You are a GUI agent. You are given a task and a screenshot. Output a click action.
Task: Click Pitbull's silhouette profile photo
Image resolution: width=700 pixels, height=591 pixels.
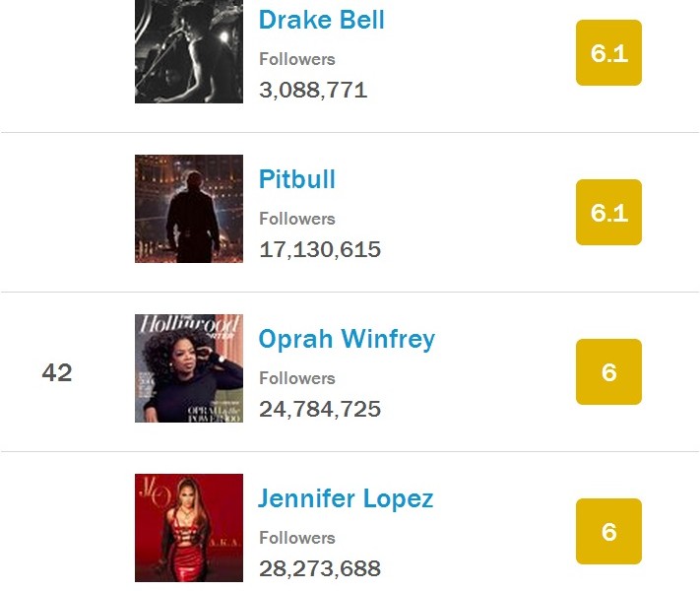[189, 209]
